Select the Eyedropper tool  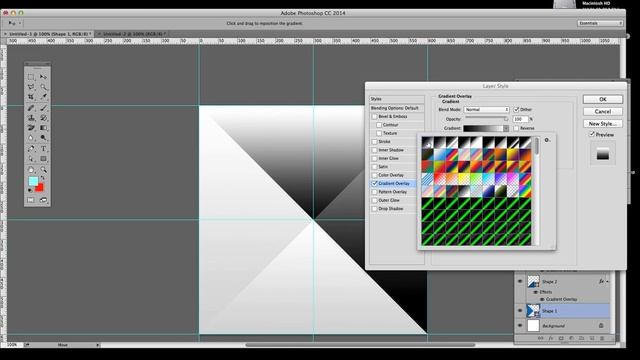[43, 97]
